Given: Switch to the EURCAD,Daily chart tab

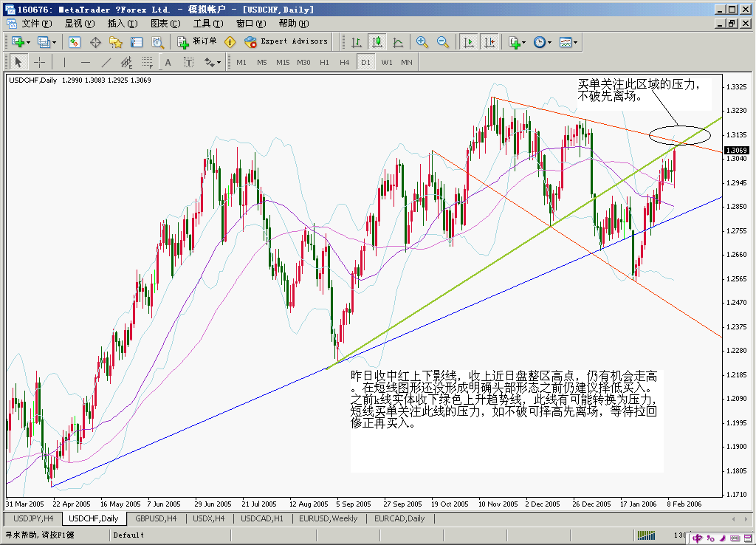Looking at the screenshot, I should (399, 518).
